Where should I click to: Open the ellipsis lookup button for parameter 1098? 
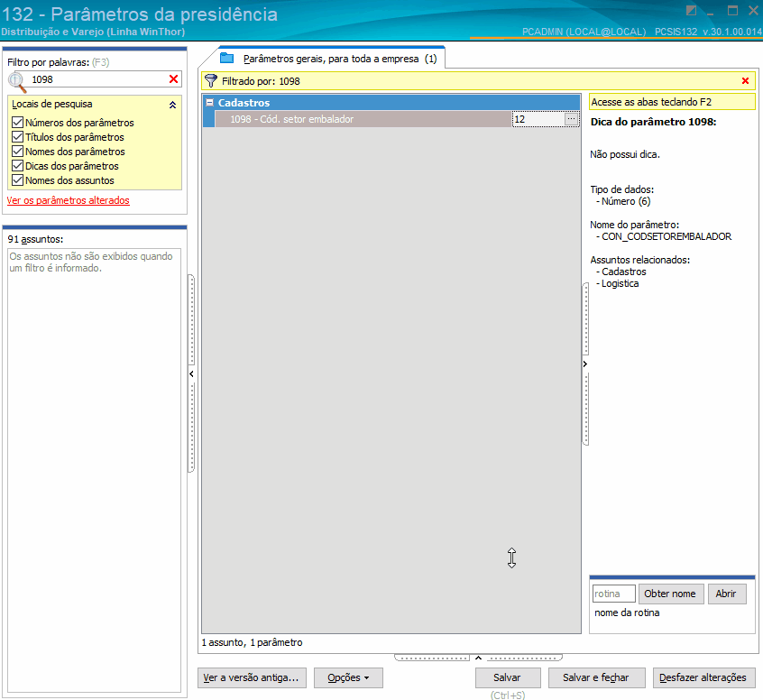571,119
